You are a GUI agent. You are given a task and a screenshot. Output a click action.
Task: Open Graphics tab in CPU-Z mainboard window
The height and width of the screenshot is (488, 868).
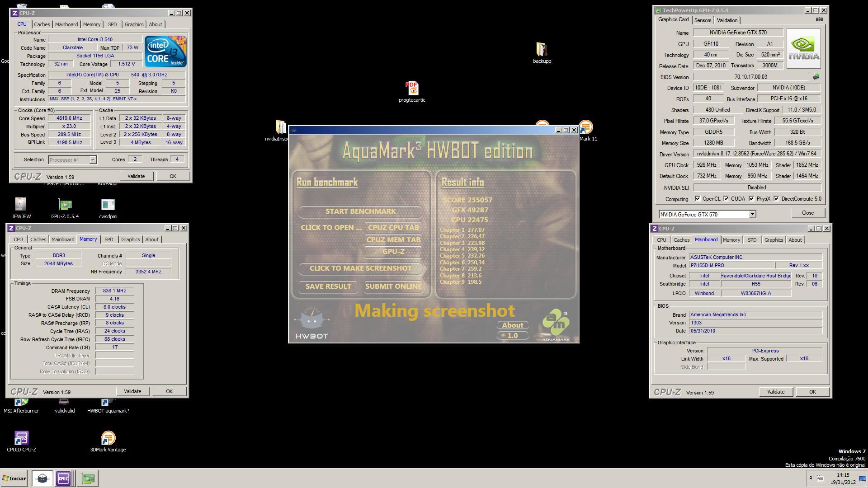coord(774,240)
